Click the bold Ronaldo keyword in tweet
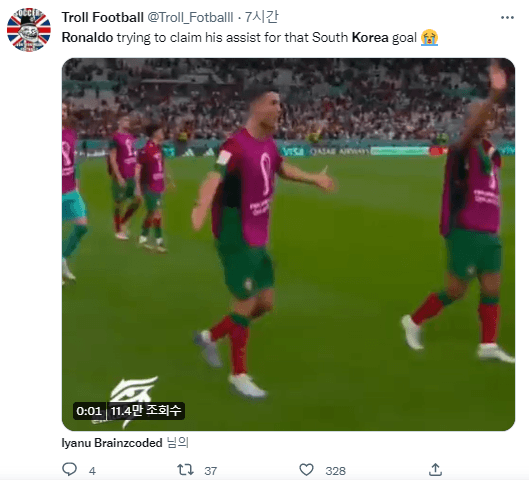This screenshot has width=529, height=480. pos(87,37)
